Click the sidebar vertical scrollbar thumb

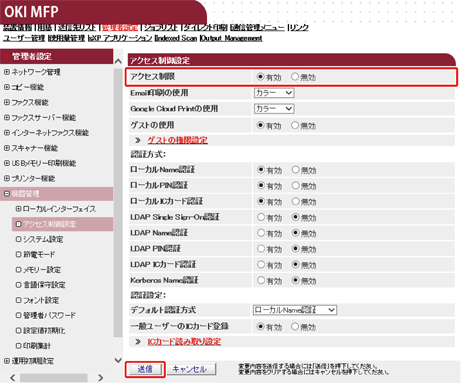click(118, 203)
